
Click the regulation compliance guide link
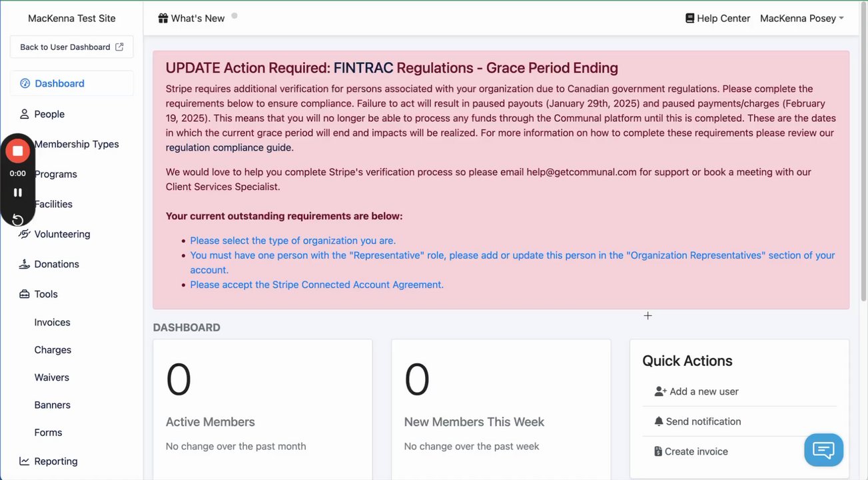pos(229,147)
